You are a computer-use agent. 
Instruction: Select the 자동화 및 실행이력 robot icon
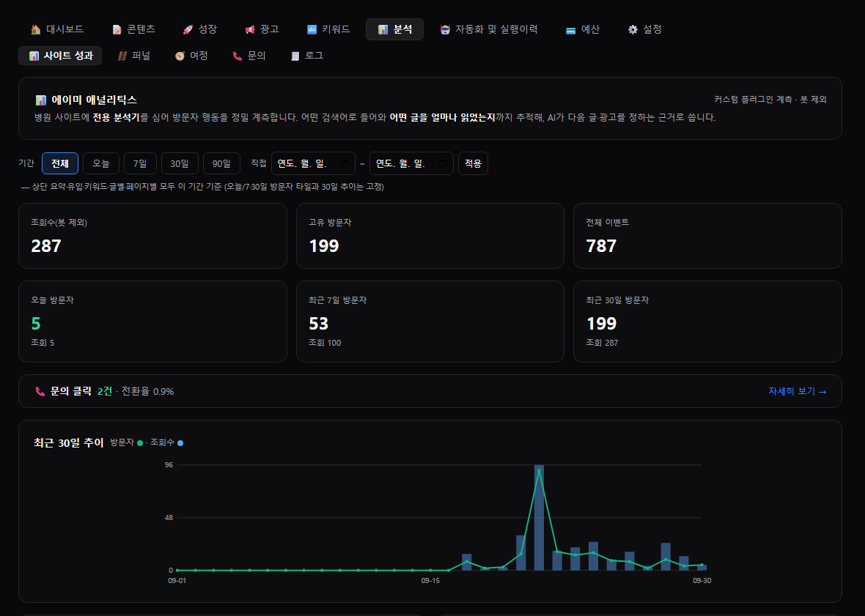(445, 30)
